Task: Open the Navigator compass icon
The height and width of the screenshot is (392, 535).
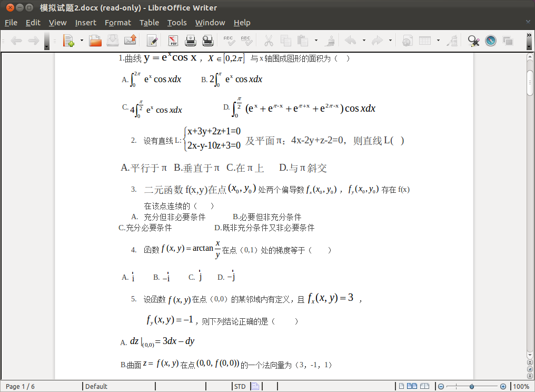Action: [x=491, y=41]
